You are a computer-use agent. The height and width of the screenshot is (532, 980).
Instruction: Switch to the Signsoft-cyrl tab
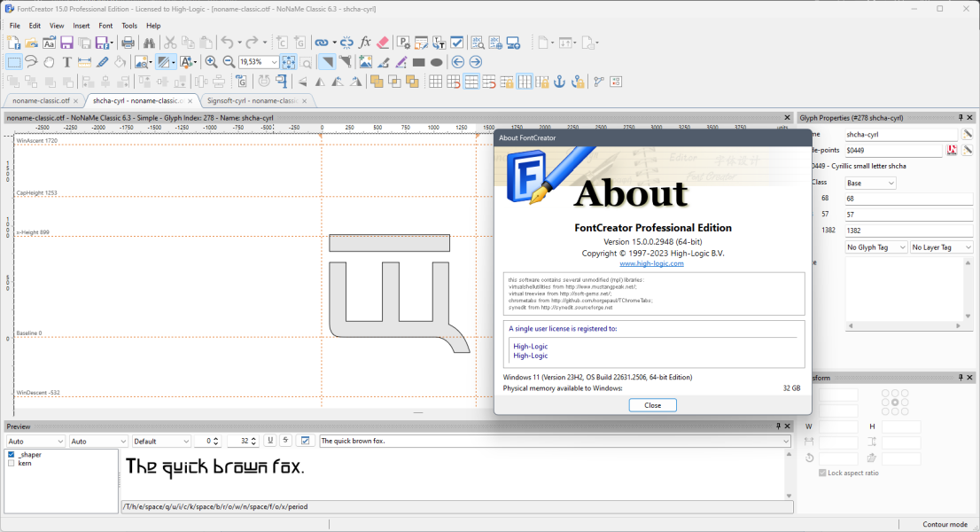tap(253, 101)
